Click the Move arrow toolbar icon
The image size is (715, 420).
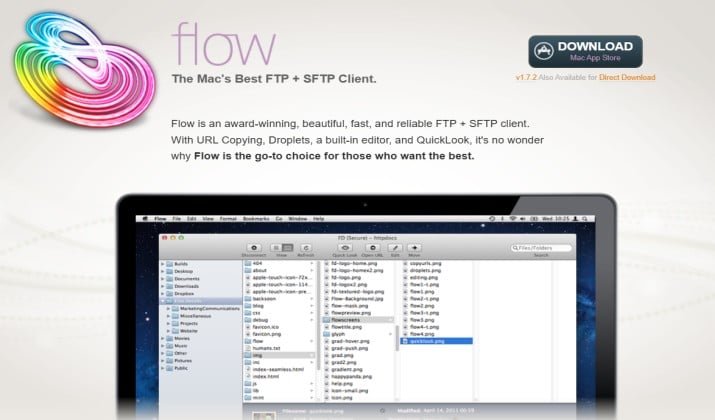pos(414,248)
